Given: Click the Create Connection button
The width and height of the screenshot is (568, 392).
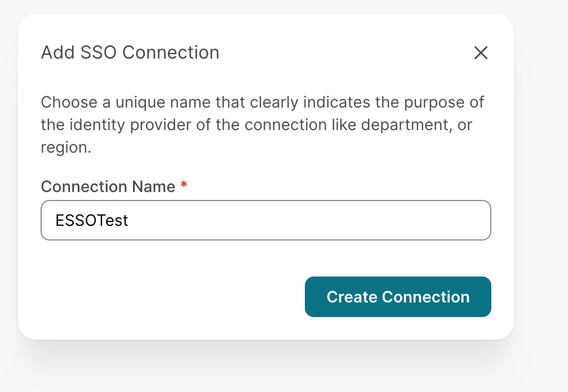Looking at the screenshot, I should tap(398, 297).
